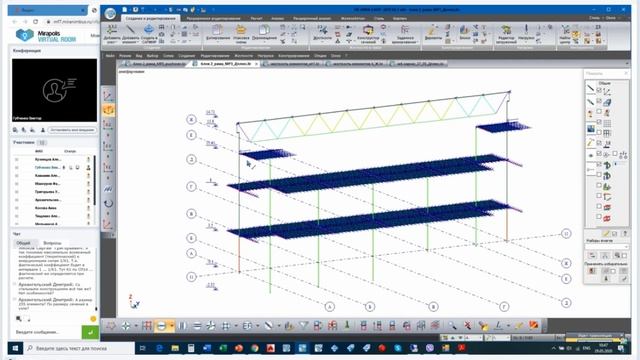Viewport: 640px width, 360px height.
Task: Click the Варианты ribbon icon
Action: [433, 33]
